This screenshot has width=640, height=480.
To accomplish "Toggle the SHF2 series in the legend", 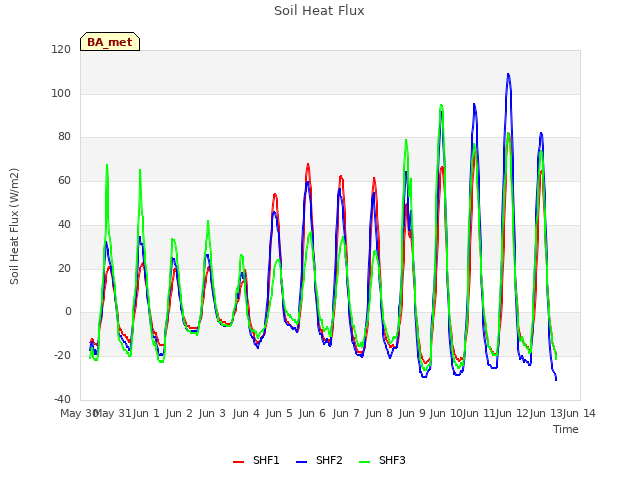I will pos(319,460).
